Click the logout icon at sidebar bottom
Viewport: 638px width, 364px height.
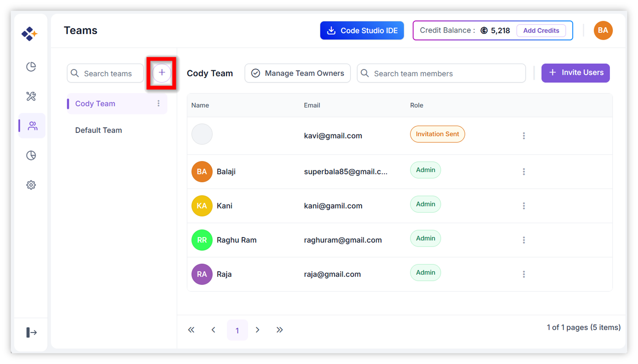pyautogui.click(x=31, y=332)
